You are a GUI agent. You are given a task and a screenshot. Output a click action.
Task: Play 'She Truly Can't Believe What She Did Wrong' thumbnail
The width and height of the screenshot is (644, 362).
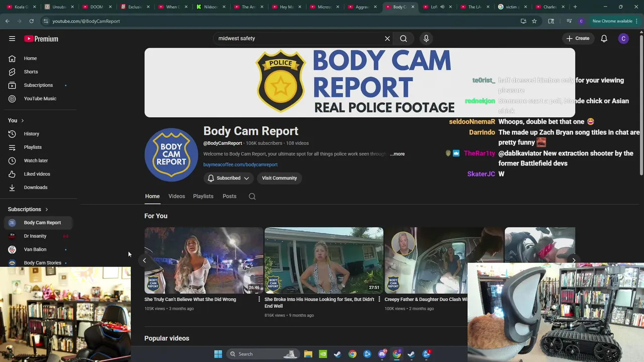(204, 260)
